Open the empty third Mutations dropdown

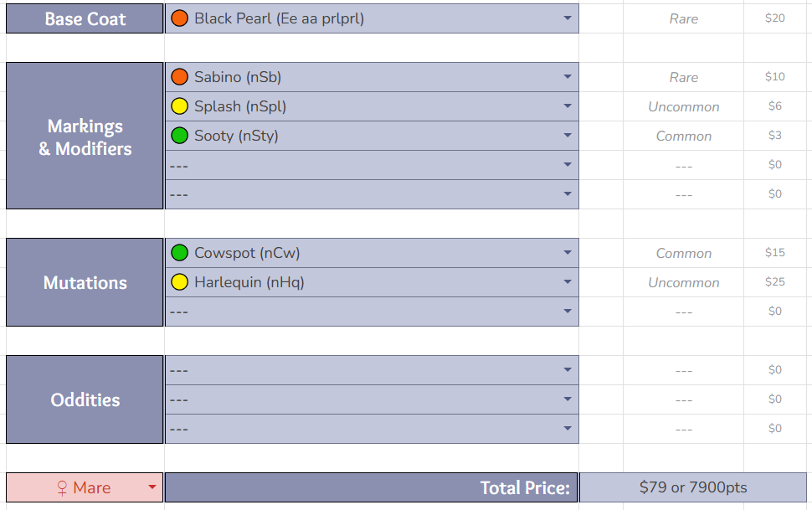[567, 312]
